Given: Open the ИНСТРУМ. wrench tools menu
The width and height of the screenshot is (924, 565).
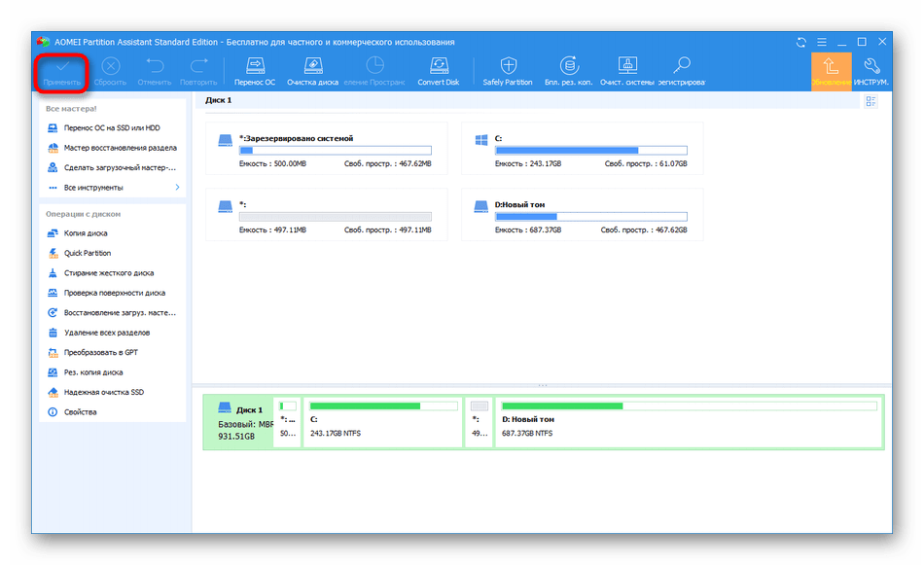Looking at the screenshot, I should (872, 71).
